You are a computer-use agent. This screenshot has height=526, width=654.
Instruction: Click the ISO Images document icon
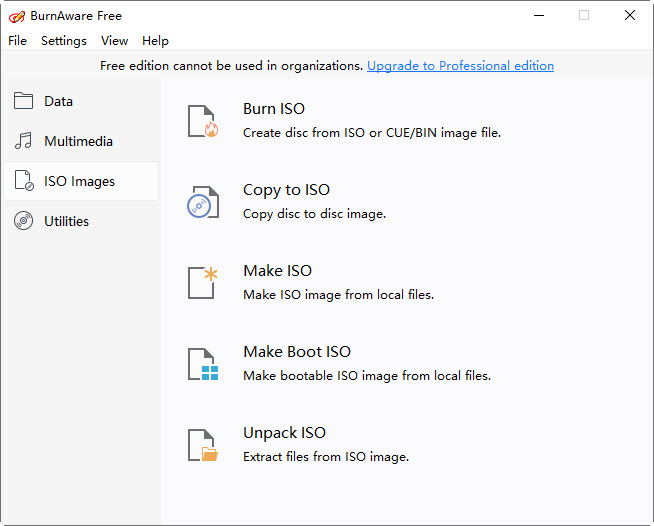24,181
